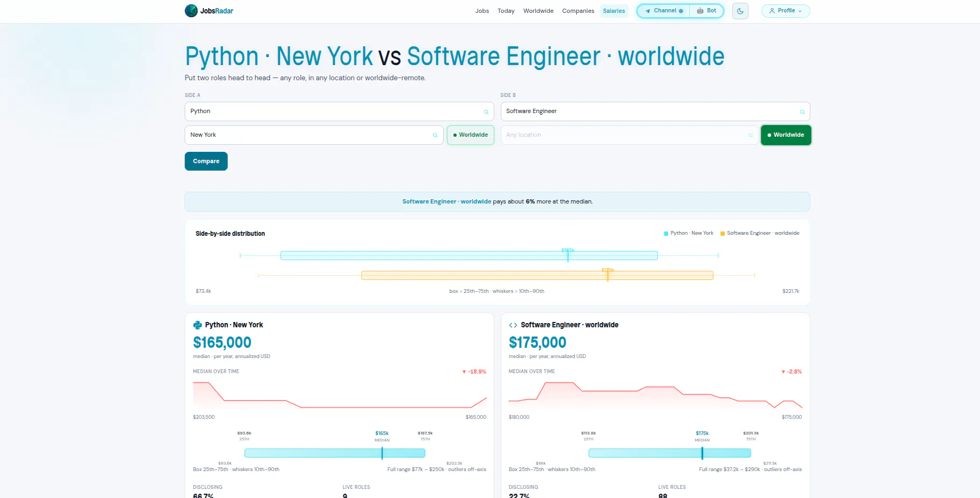
Task: Click the Side A location field New York
Action: tap(314, 135)
